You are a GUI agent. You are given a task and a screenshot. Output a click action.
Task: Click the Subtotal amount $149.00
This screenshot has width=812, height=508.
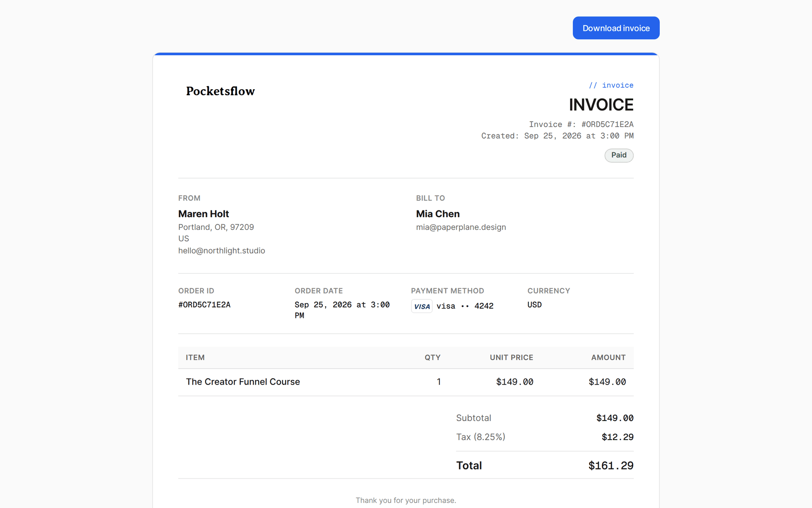click(x=615, y=418)
